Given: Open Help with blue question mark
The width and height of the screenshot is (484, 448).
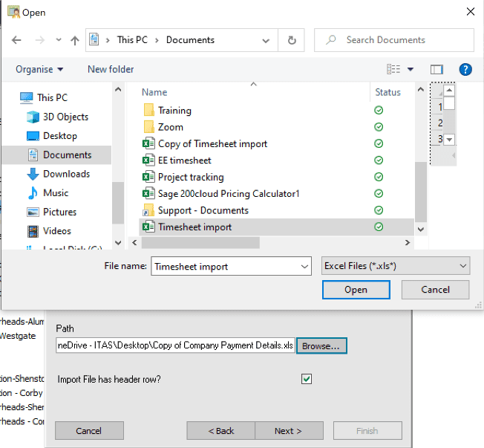Looking at the screenshot, I should point(465,70).
